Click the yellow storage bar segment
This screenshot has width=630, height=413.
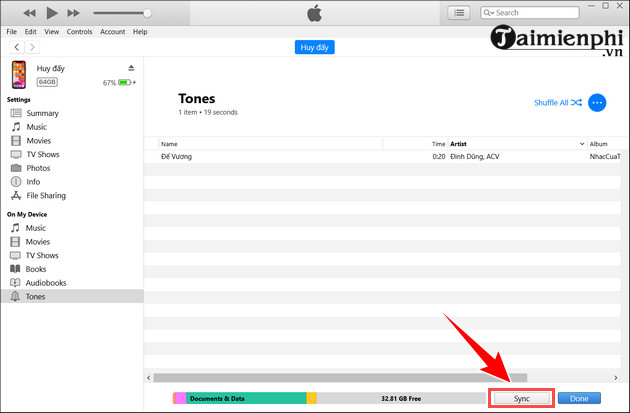coord(311,399)
